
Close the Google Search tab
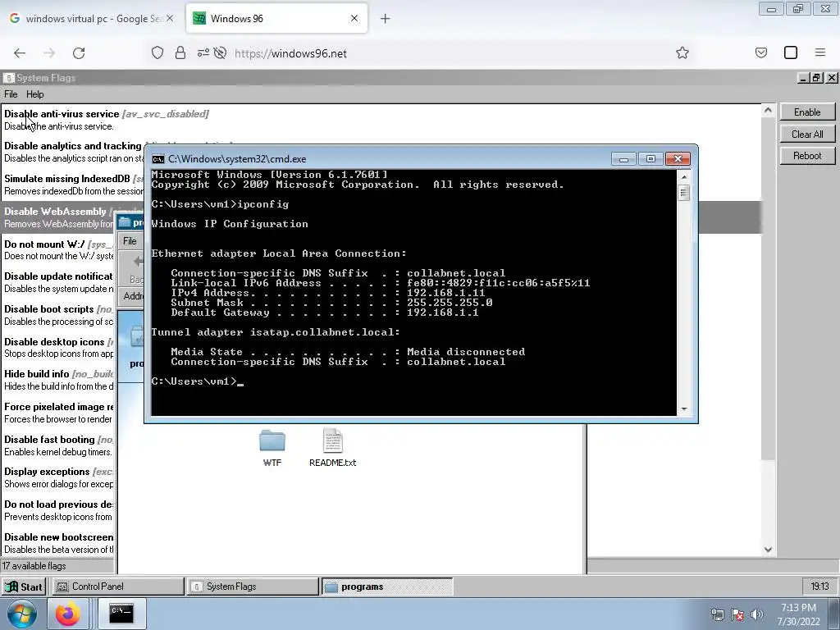pos(170,18)
